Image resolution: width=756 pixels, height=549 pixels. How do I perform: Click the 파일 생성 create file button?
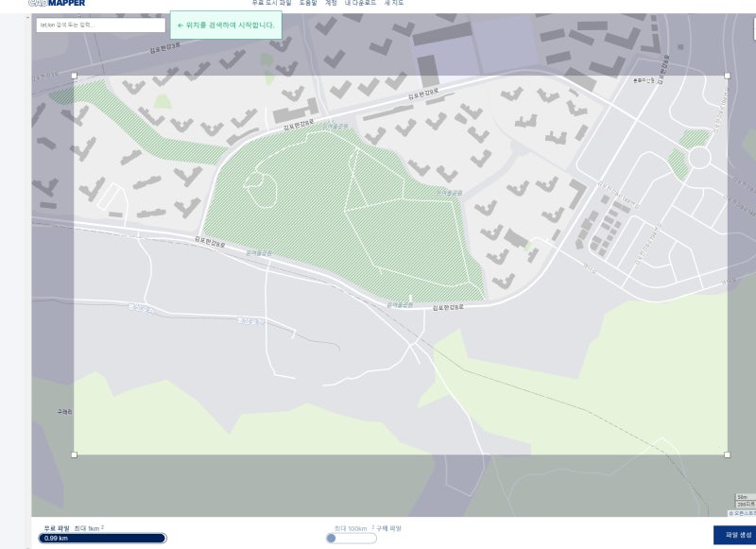(735, 535)
